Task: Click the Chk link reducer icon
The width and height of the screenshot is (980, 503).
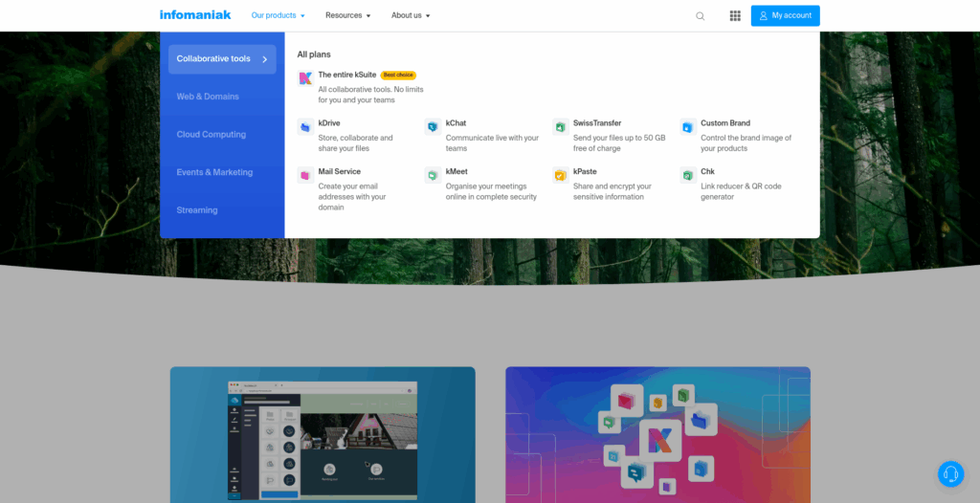Action: (688, 175)
